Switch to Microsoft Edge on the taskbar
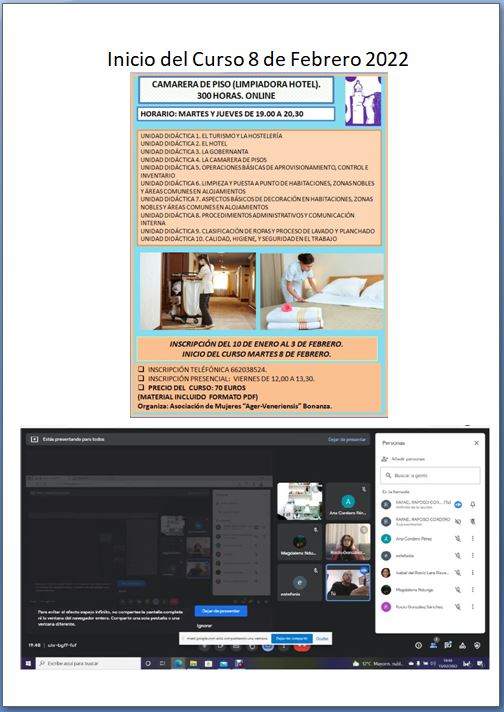Screen dimensions: 504x712 178,663
